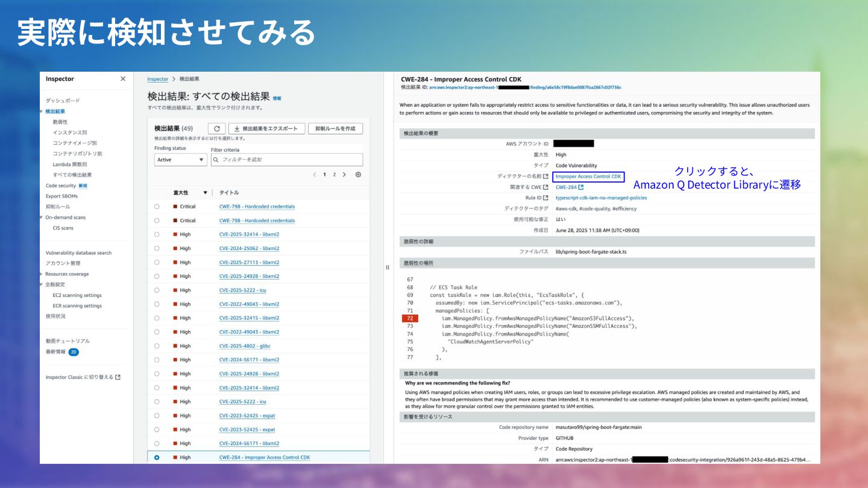The image size is (868, 488).
Task: Click the タイトル column header
Action: (x=229, y=193)
